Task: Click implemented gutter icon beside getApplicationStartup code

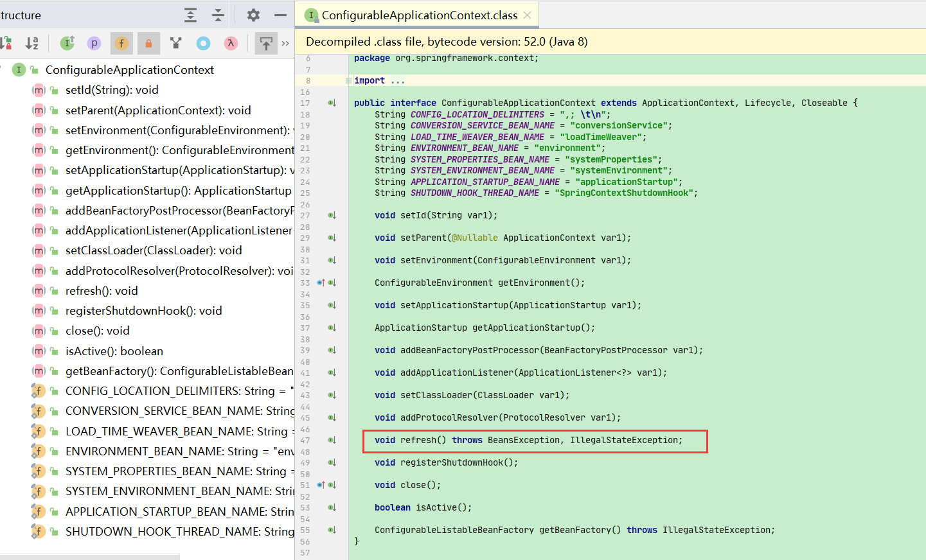Action: 332,328
